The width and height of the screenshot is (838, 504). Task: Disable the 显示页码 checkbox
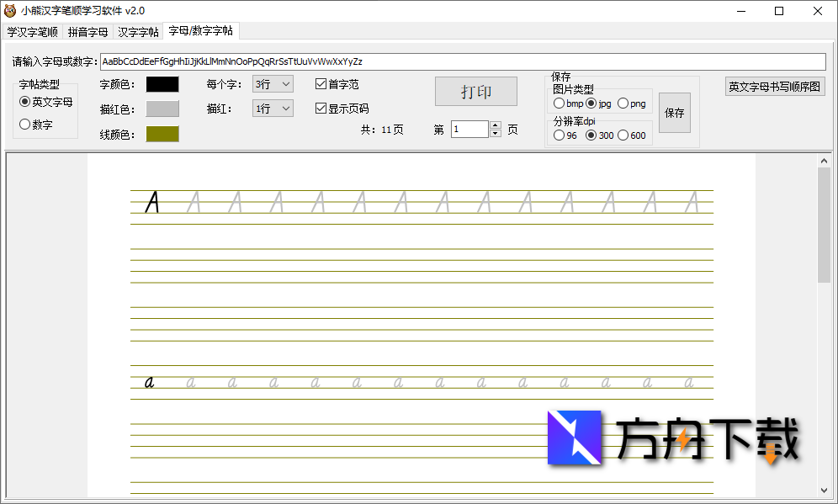tap(321, 108)
